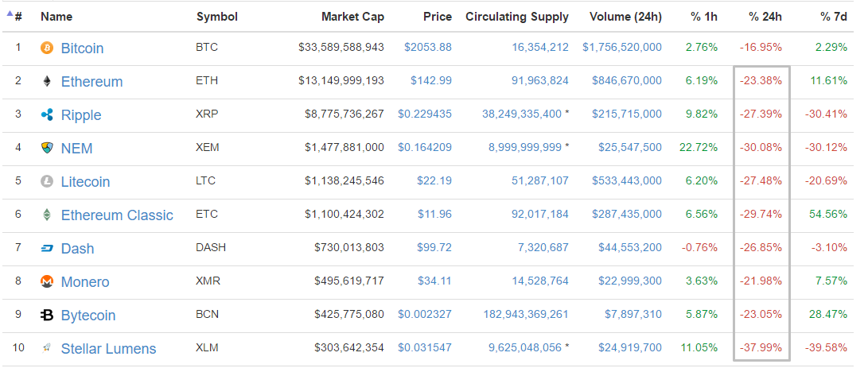Sort table by rank number column
868x368 pixels.
click(x=18, y=16)
